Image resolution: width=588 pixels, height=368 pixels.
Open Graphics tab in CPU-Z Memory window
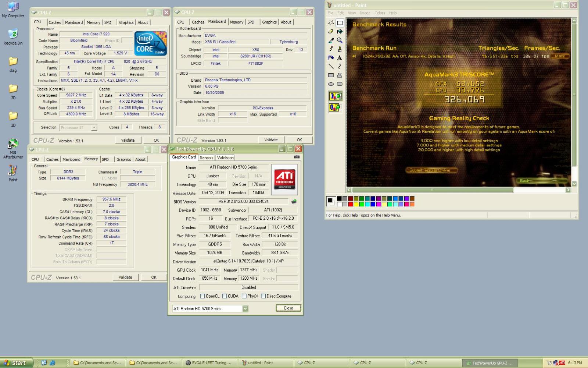124,160
